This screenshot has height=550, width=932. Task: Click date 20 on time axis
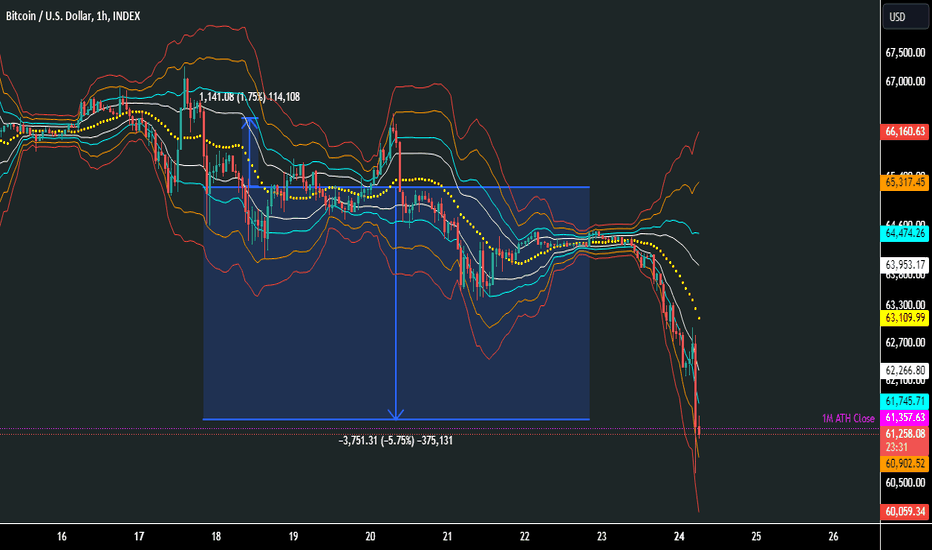coord(370,536)
